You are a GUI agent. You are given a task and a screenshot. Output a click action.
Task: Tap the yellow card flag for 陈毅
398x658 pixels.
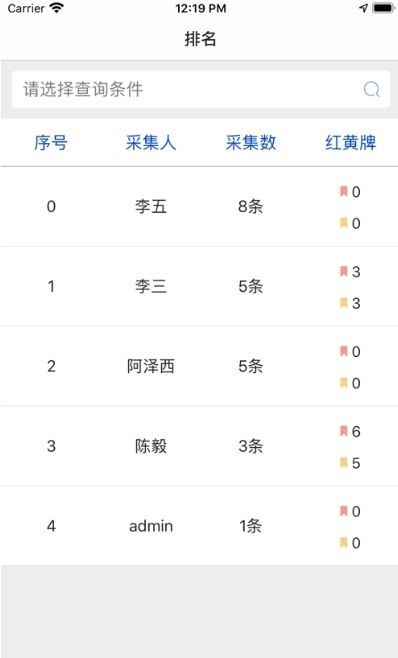[344, 462]
